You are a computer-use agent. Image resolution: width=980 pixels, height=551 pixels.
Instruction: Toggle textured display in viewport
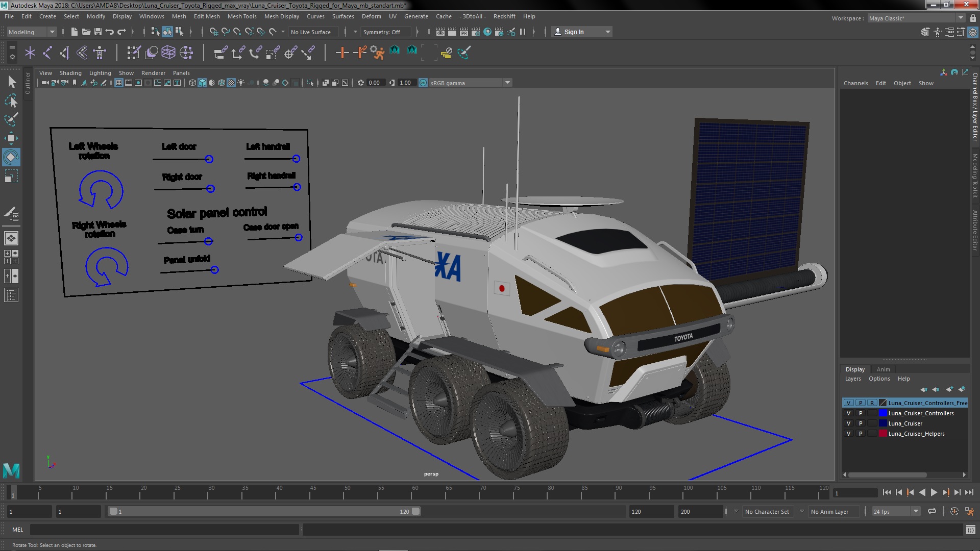click(x=231, y=83)
